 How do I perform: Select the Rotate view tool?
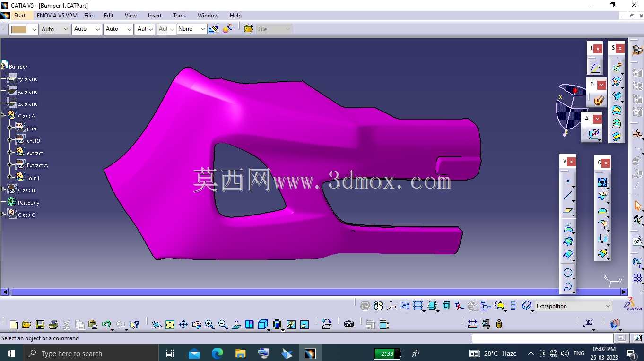click(x=197, y=325)
